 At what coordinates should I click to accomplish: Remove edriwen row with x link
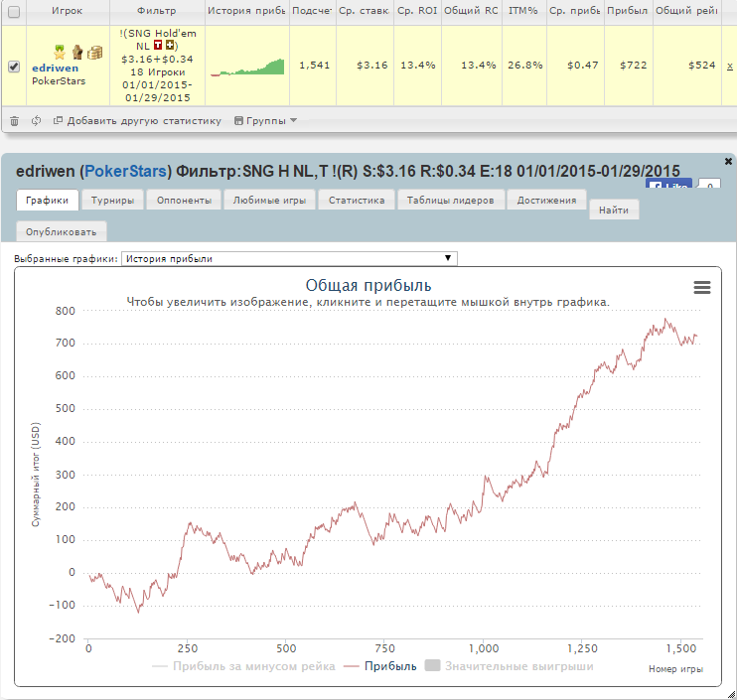tap(729, 67)
